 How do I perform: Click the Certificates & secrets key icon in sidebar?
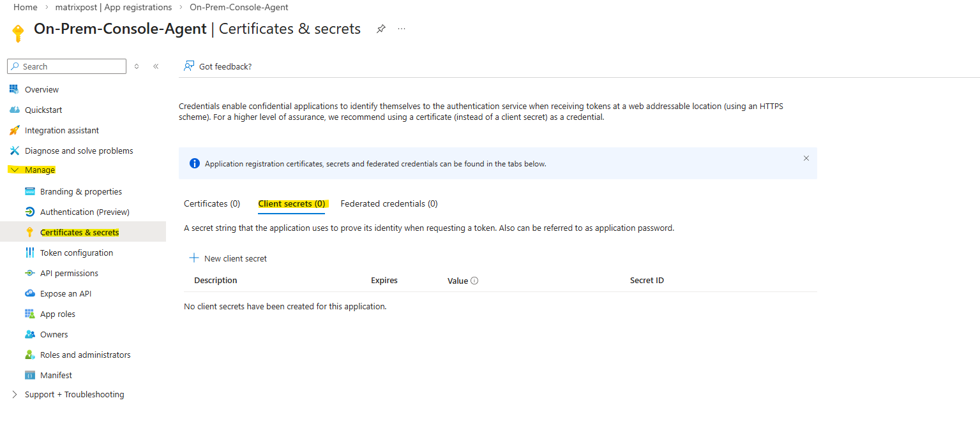click(x=29, y=232)
